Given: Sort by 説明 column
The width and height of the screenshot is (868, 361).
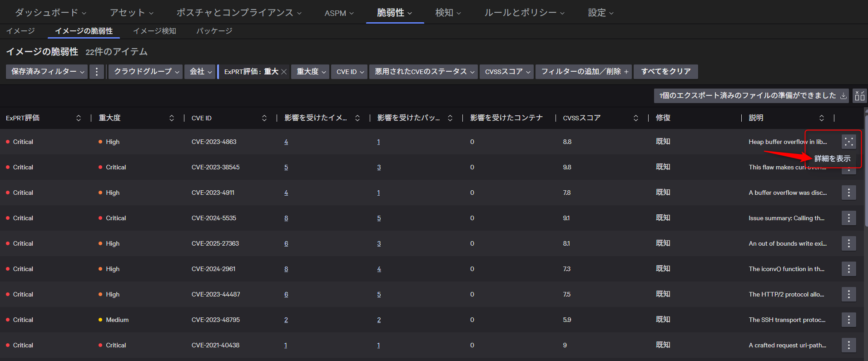Looking at the screenshot, I should [822, 118].
